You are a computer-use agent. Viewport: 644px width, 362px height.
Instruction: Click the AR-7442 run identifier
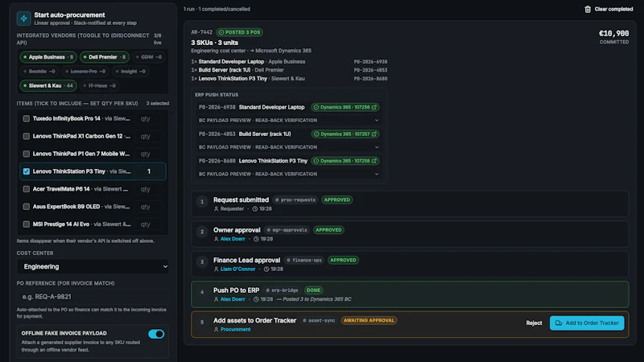click(x=202, y=32)
